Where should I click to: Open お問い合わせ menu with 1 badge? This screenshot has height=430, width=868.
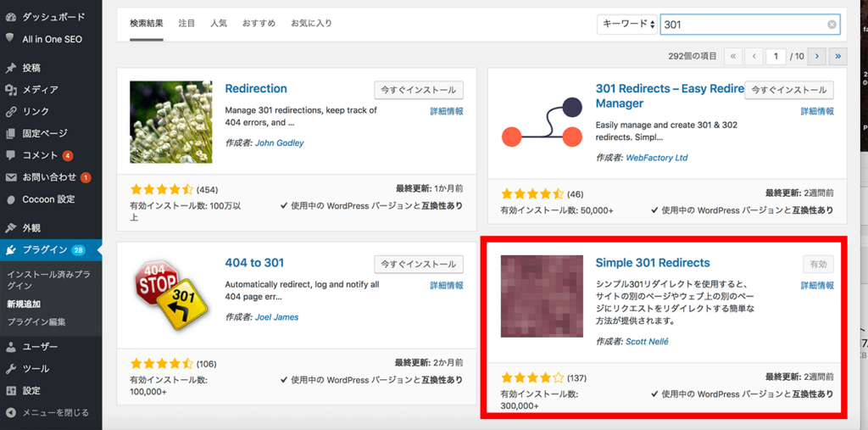click(x=51, y=177)
